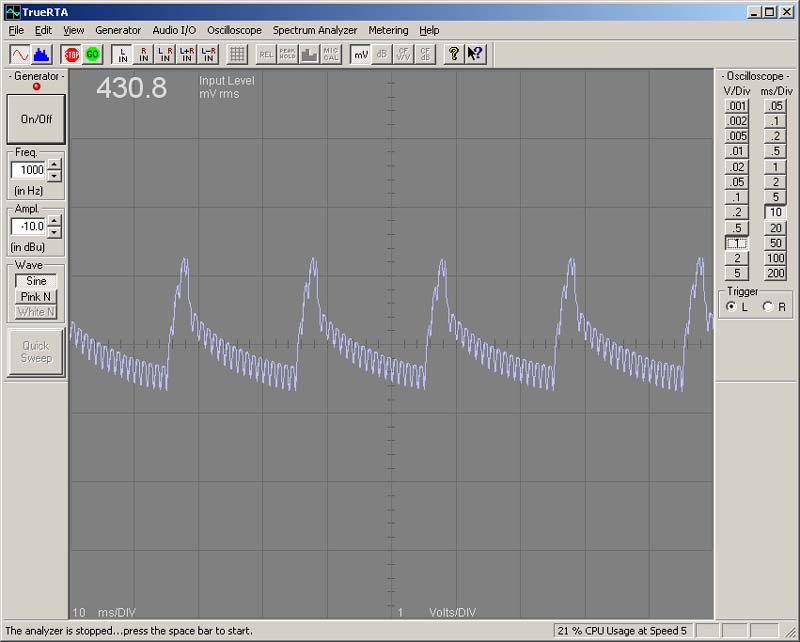Screen dimensions: 800x642
Task: Select R IN input toolbar button
Action: [x=144, y=54]
